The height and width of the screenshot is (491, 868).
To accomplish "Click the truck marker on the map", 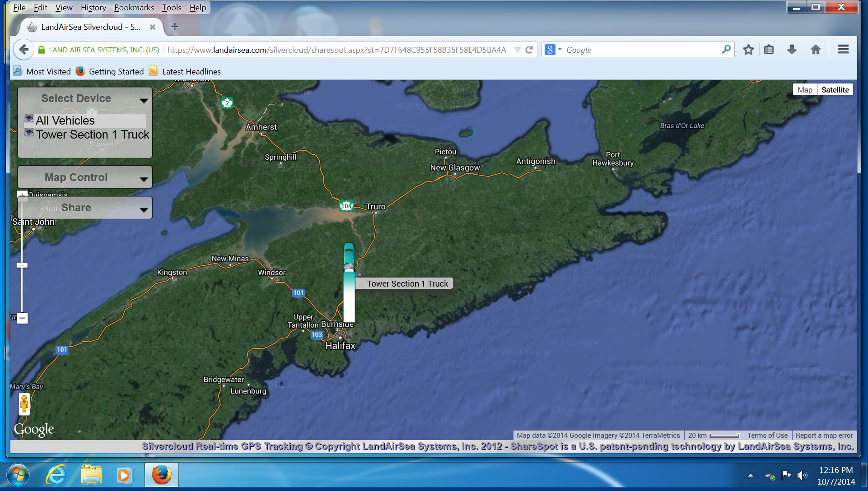I will click(349, 282).
